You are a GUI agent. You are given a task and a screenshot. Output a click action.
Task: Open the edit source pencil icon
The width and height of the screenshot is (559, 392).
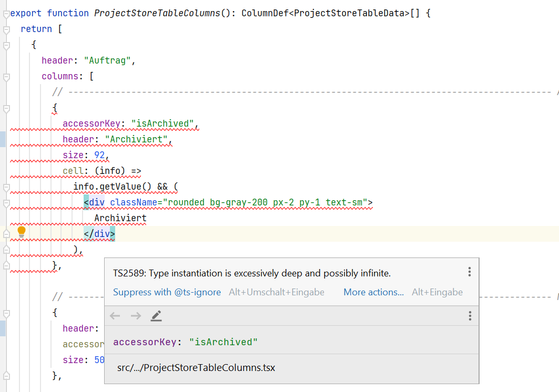click(x=155, y=316)
